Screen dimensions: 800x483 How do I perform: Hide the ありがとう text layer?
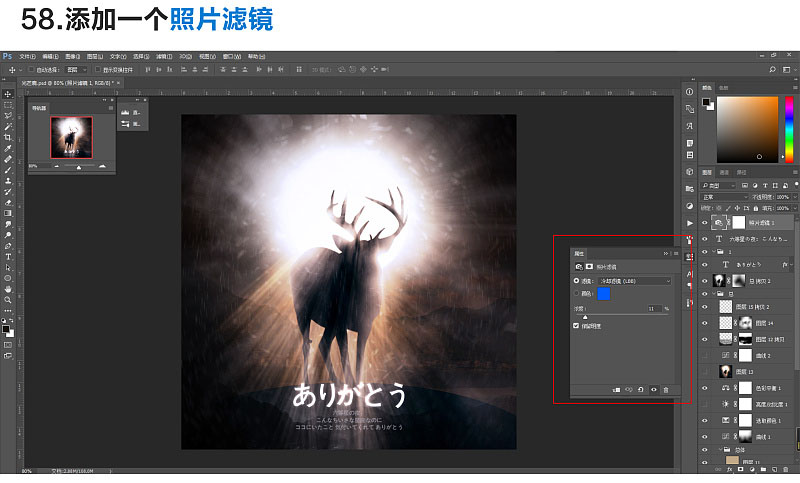point(705,265)
